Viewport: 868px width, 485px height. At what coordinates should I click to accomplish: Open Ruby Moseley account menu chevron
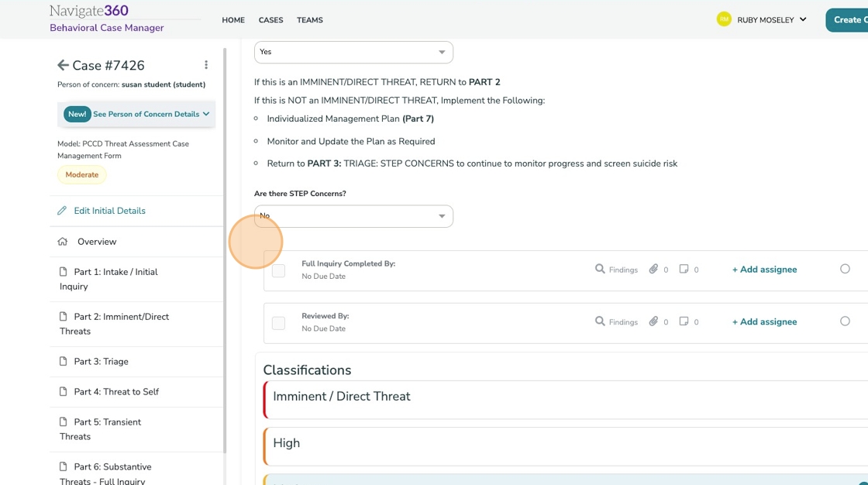[803, 19]
